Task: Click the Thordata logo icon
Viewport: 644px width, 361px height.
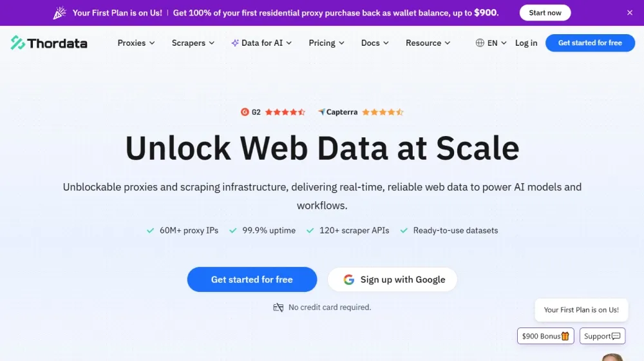Action: 18,43
